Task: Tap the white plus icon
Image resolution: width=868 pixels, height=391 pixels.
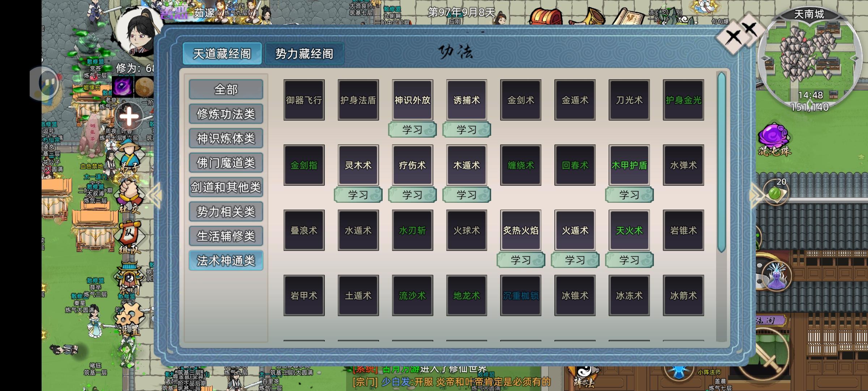Action: tap(129, 117)
